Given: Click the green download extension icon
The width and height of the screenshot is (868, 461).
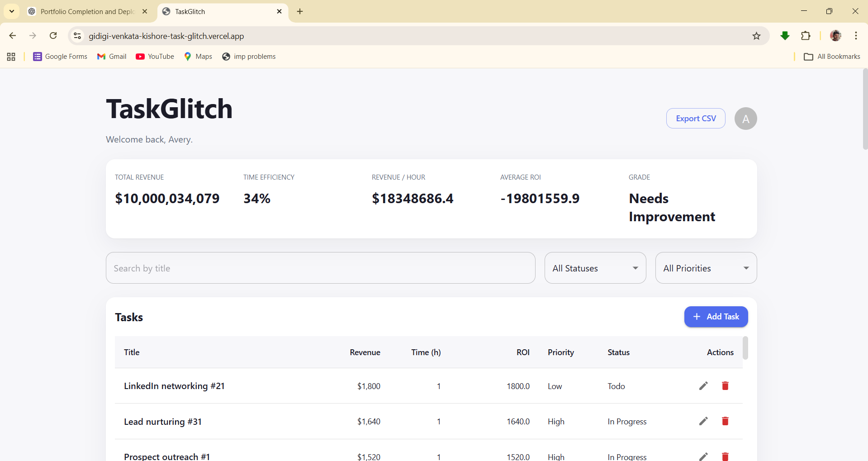Looking at the screenshot, I should (x=785, y=36).
